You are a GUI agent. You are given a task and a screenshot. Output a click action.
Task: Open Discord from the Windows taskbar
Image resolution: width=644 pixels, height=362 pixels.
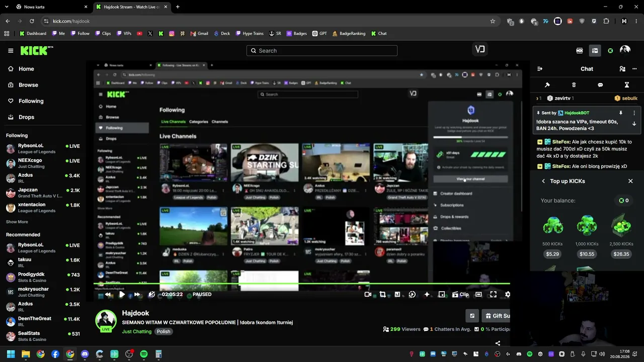pyautogui.click(x=85, y=354)
